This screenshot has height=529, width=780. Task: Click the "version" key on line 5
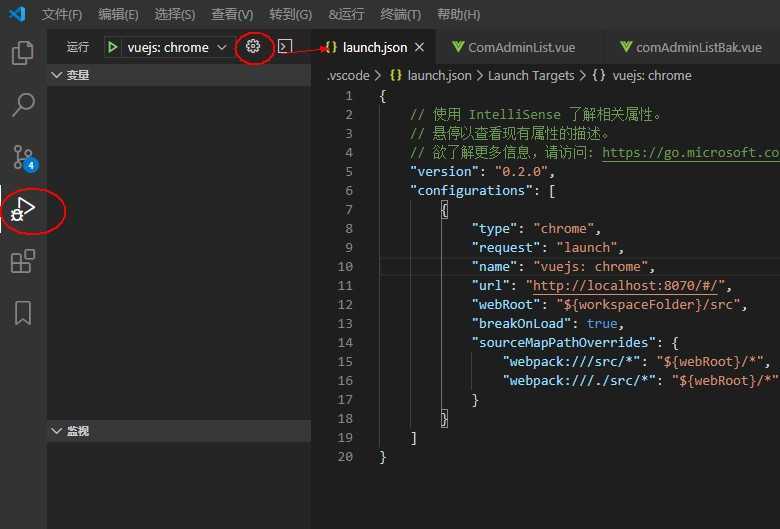pos(445,171)
